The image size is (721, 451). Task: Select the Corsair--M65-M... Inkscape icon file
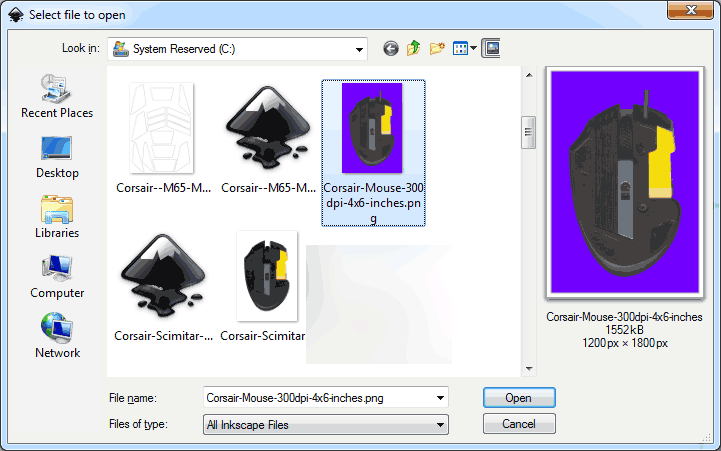[x=268, y=138]
